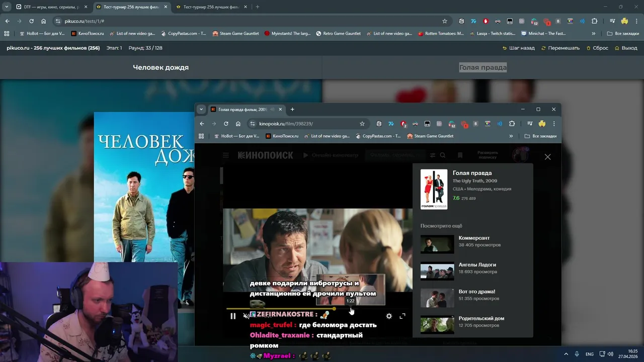Open Все закладки folder in Kinopoisk window
This screenshot has width=644, height=362.
(x=540, y=136)
